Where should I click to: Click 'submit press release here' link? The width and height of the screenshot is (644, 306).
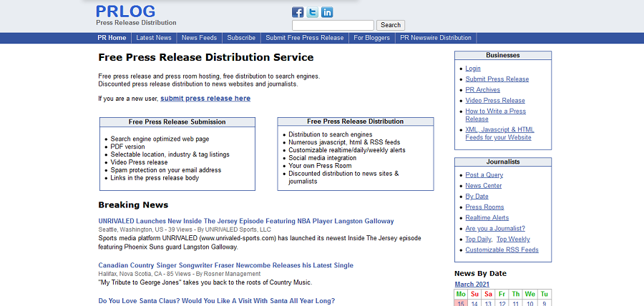[x=205, y=99]
